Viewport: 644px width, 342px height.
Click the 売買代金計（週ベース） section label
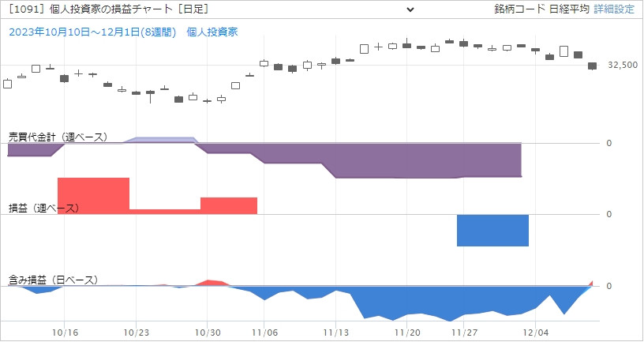click(58, 137)
